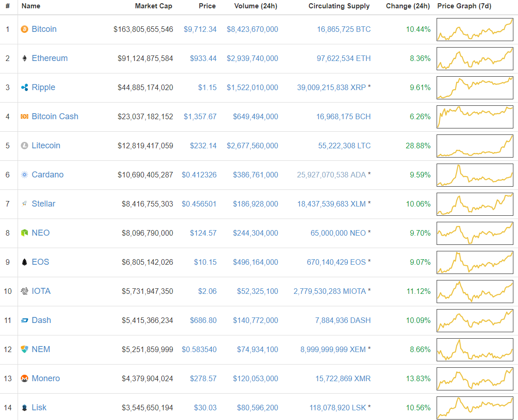Open the Cardano name link
This screenshot has height=420, width=518.
[x=48, y=175]
